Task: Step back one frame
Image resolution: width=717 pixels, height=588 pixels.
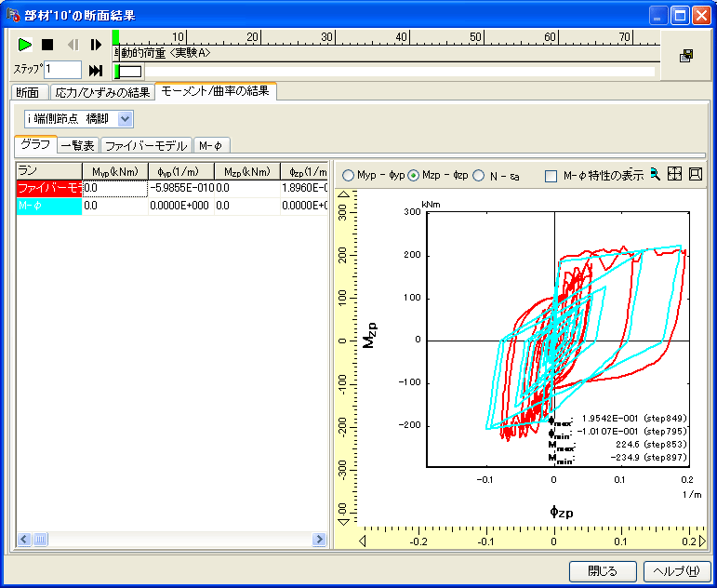Action: coord(73,45)
